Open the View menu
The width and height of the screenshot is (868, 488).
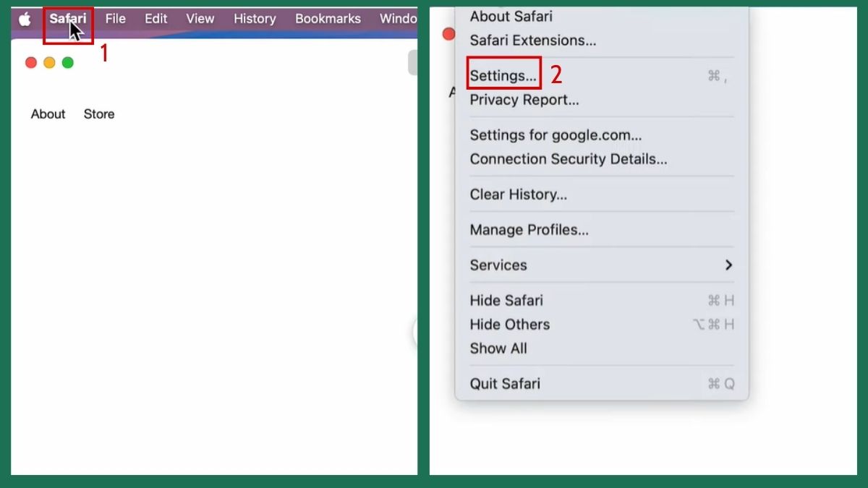click(x=200, y=19)
